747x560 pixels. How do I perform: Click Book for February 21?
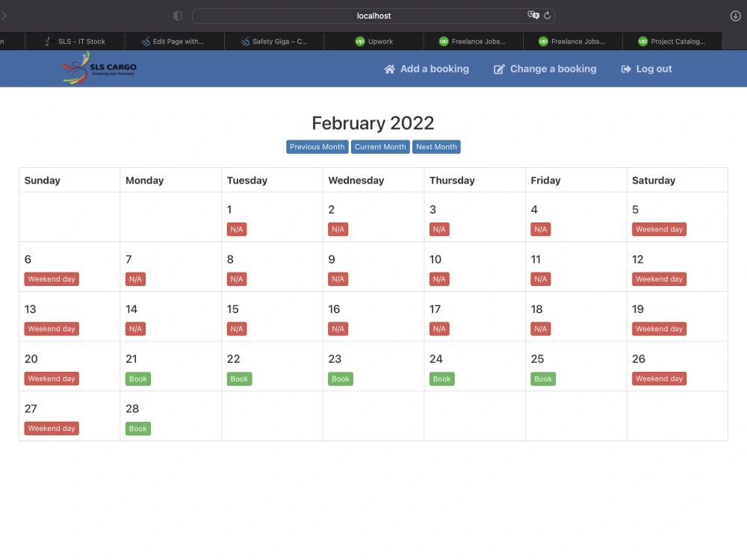[x=138, y=379]
